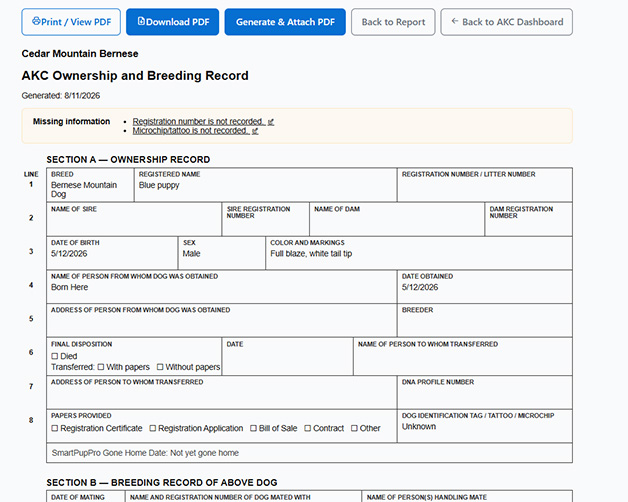
Task: Check Transferred With papers box
Action: tap(101, 367)
